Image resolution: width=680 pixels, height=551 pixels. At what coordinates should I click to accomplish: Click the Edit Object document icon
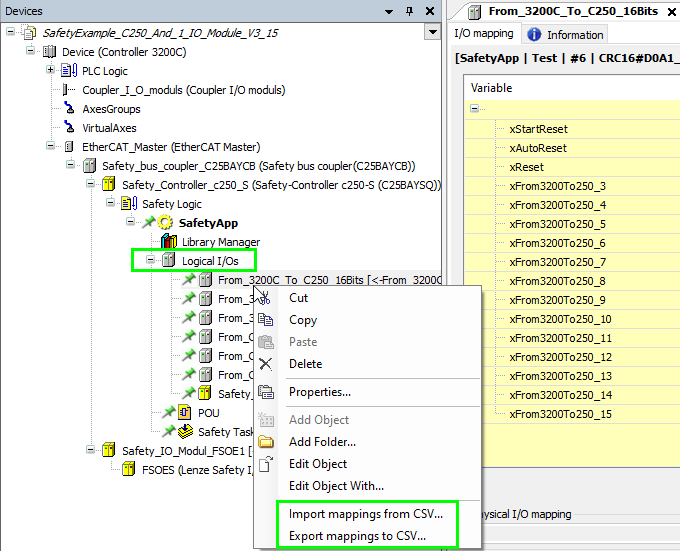coord(265,464)
